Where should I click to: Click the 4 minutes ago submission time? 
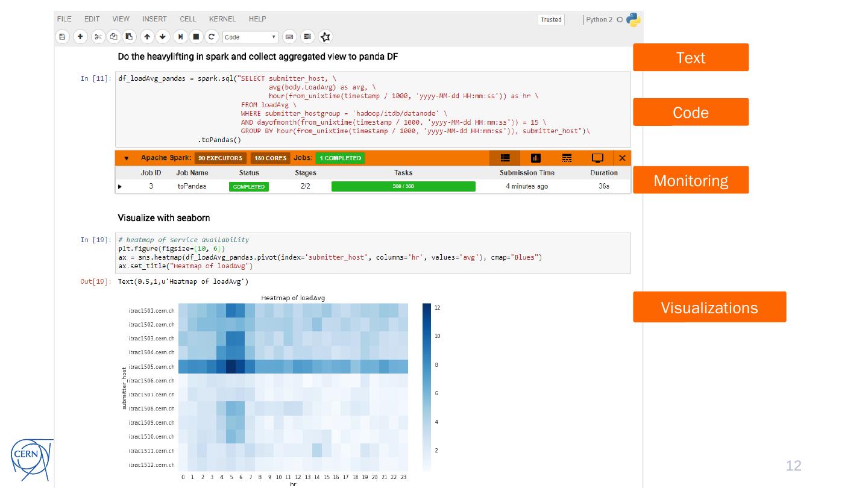(527, 187)
